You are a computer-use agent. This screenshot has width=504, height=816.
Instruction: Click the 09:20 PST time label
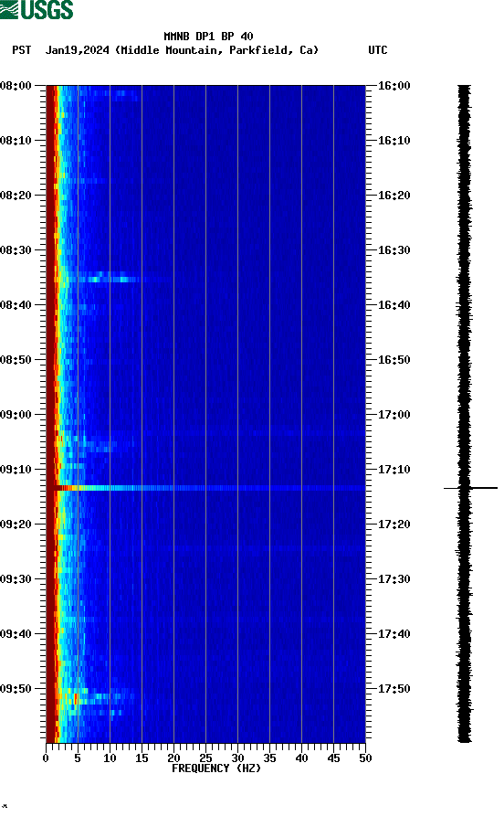pyautogui.click(x=16, y=525)
